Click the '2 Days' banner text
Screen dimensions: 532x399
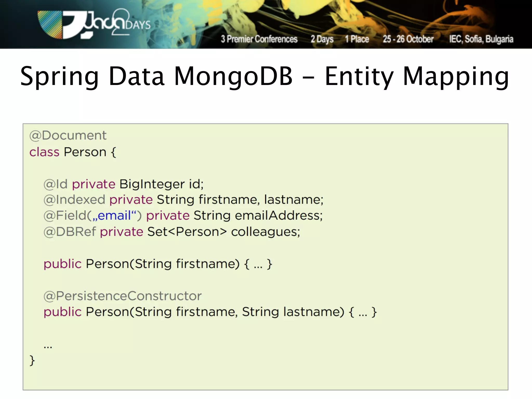click(x=322, y=39)
